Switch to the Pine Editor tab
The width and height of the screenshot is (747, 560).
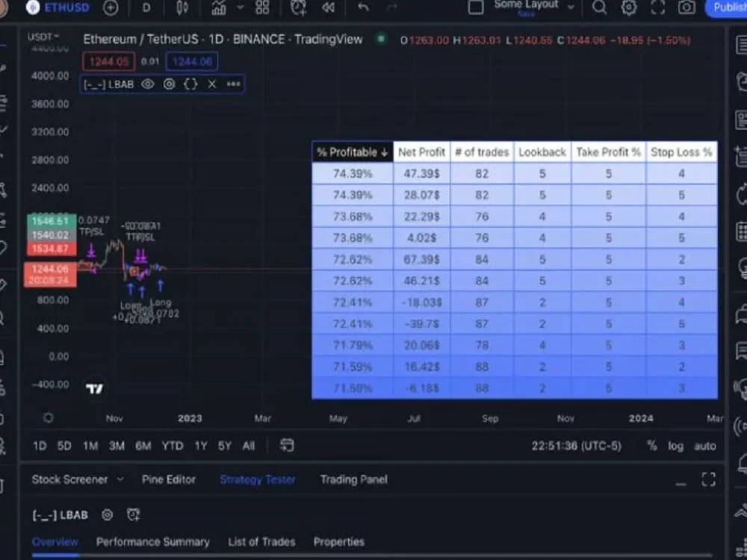tap(169, 479)
